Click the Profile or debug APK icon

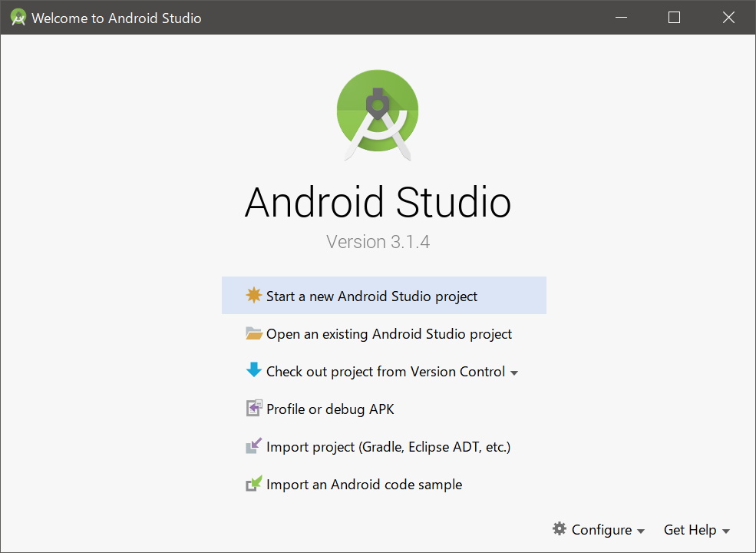(x=254, y=408)
